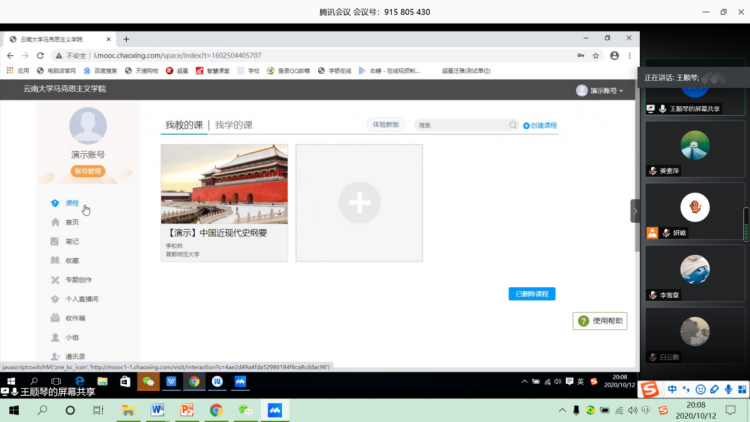Image resolution: width=750 pixels, height=422 pixels.
Task: Open 个人直播间 live room
Action: 81,299
